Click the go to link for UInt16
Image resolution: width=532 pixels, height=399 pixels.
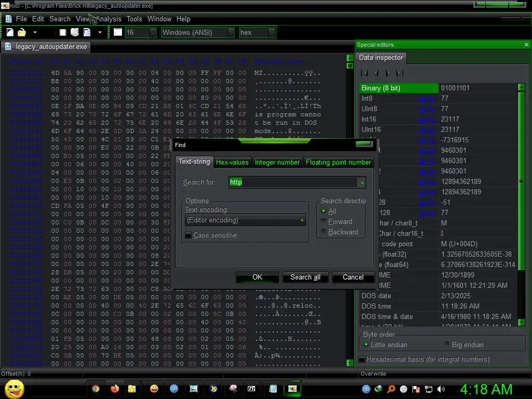click(x=427, y=130)
